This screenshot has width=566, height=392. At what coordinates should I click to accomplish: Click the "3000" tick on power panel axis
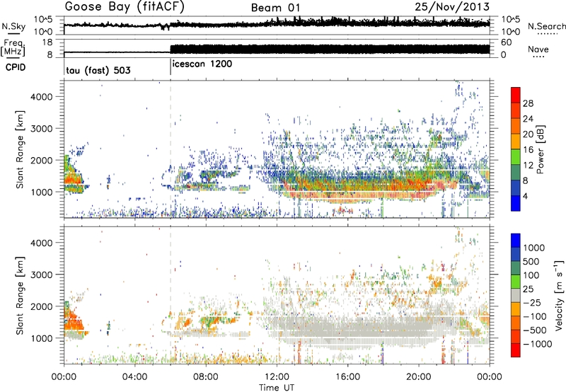[42, 129]
